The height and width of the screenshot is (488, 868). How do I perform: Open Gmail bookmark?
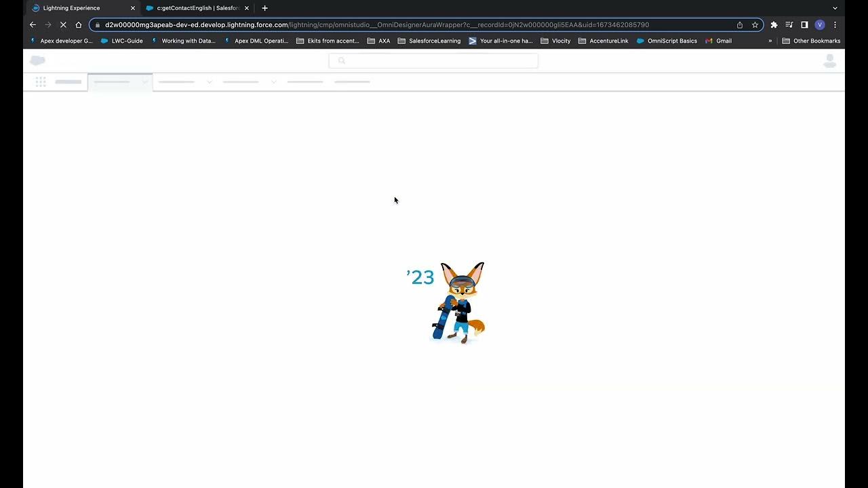tap(719, 41)
